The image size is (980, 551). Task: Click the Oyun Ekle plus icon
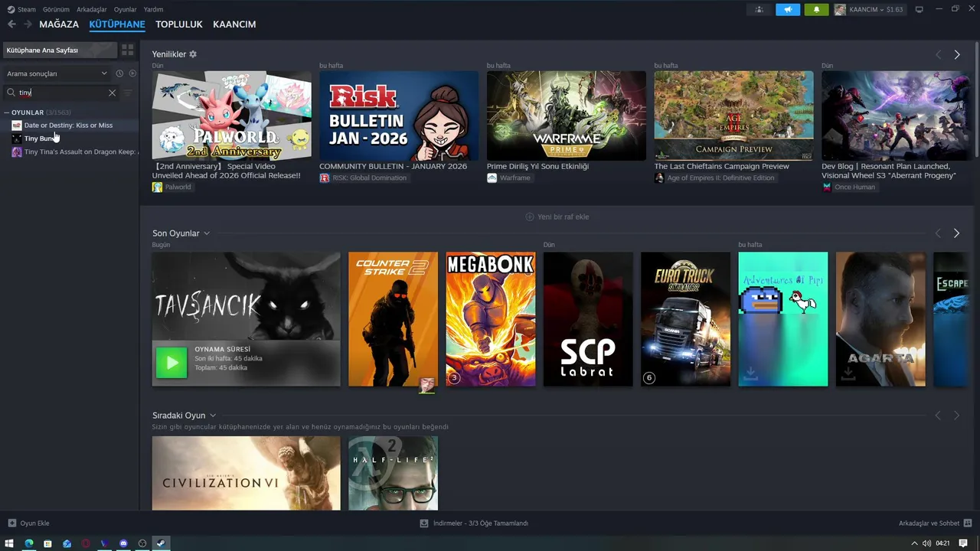coord(11,523)
